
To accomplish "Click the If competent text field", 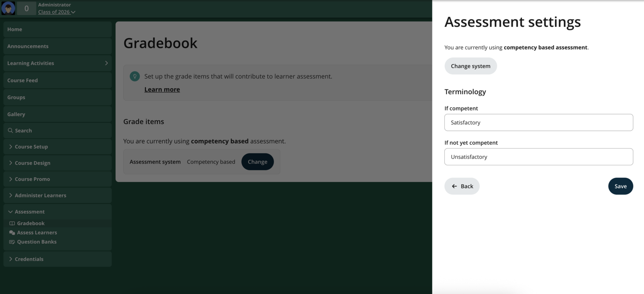I will click(539, 123).
